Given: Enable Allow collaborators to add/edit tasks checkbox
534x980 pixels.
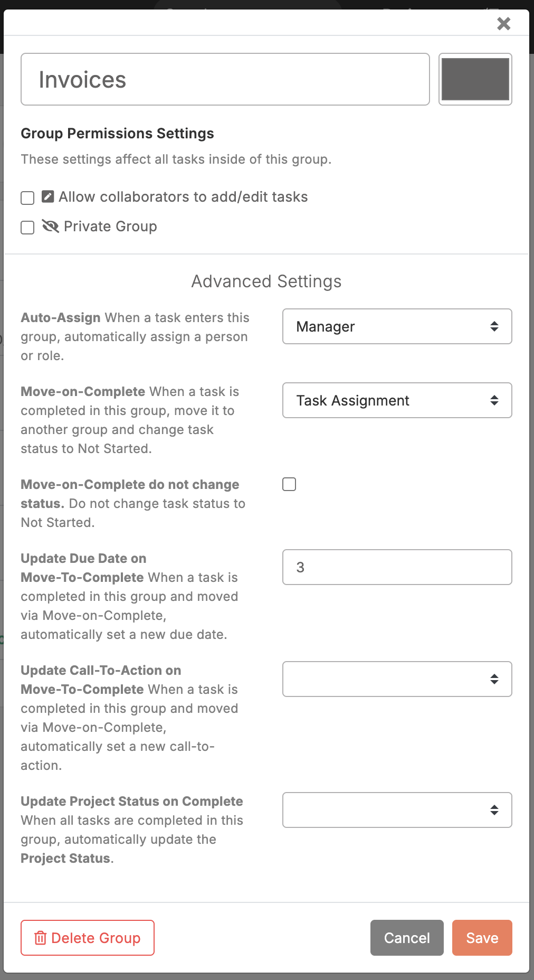Looking at the screenshot, I should click(x=27, y=197).
